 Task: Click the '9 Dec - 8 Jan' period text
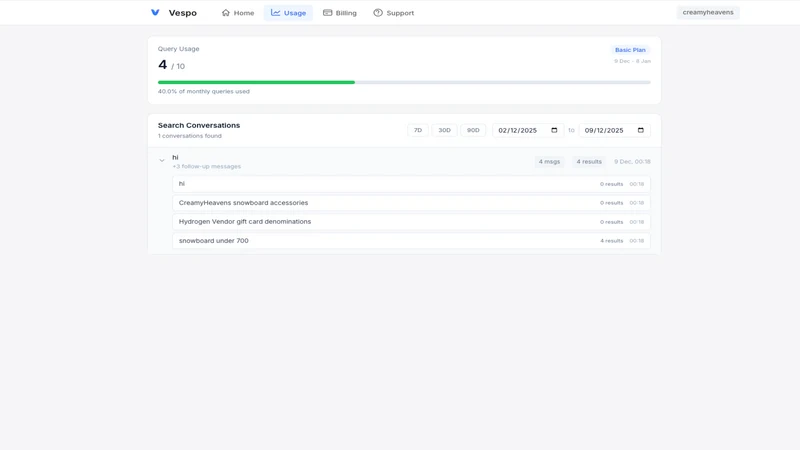[x=632, y=61]
